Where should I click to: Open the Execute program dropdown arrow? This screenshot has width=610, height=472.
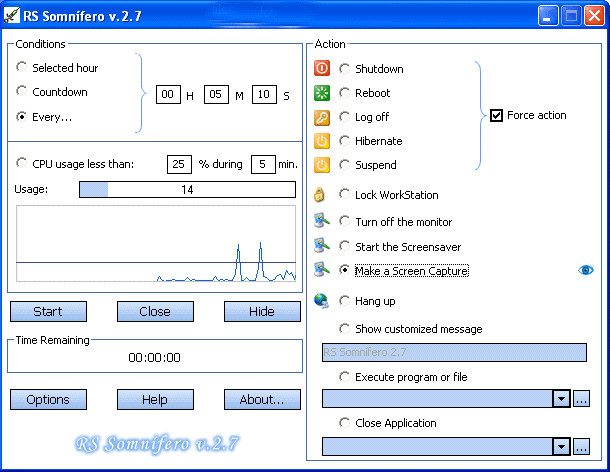(561, 399)
